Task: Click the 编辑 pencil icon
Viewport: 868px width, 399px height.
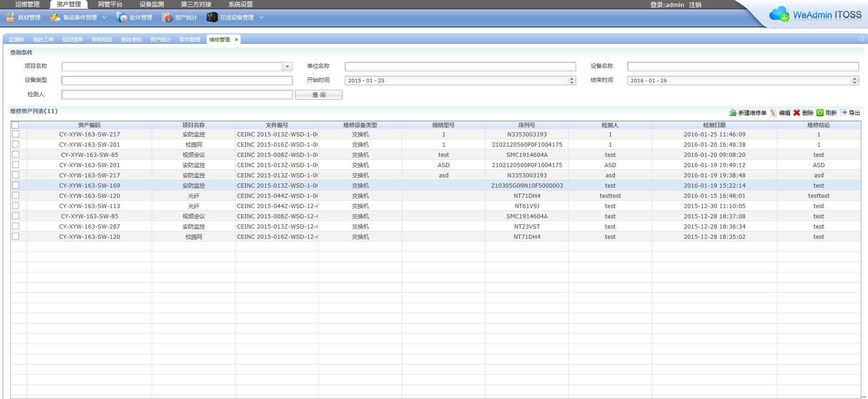Action: point(774,113)
